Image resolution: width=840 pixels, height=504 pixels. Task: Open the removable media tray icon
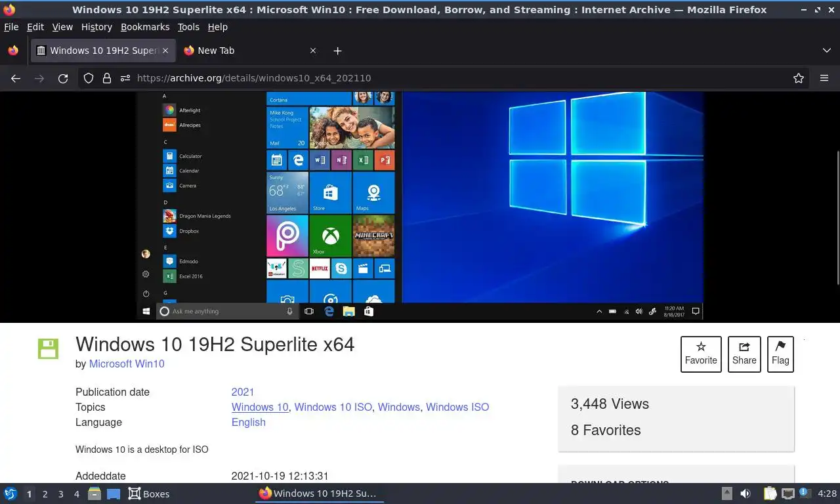click(727, 493)
